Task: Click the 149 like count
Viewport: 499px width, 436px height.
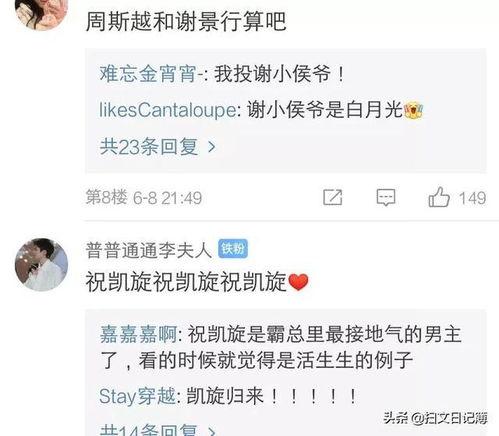Action: tap(472, 198)
